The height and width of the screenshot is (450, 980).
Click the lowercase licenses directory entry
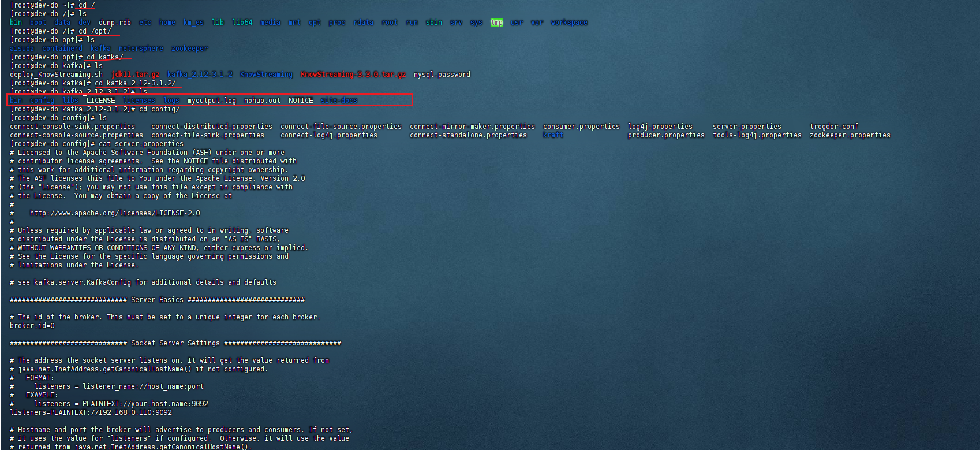click(139, 101)
